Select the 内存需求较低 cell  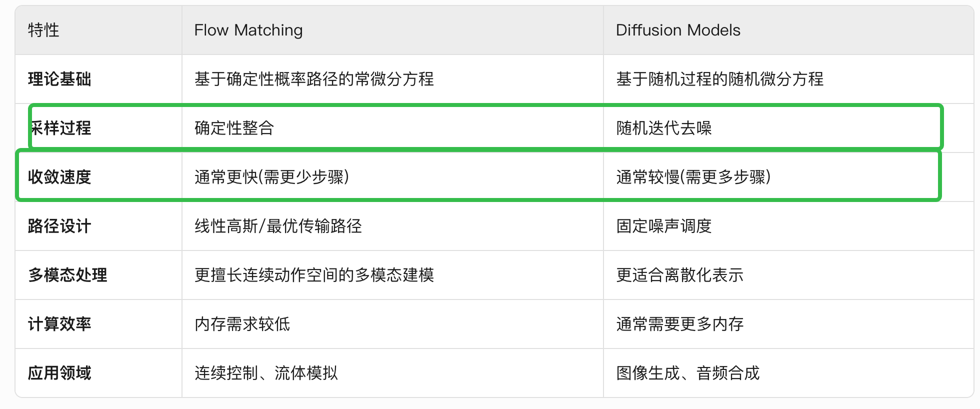[242, 324]
